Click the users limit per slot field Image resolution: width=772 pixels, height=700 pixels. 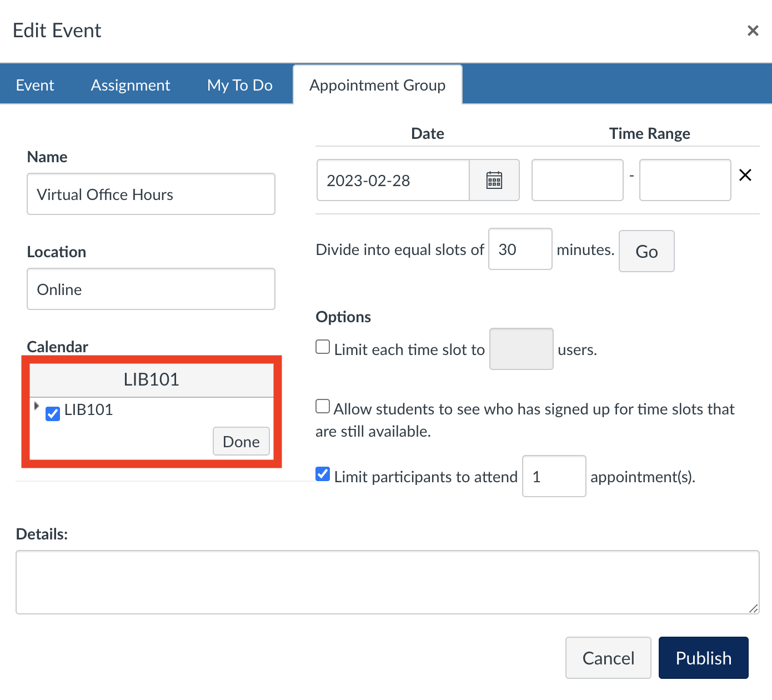pyautogui.click(x=522, y=349)
